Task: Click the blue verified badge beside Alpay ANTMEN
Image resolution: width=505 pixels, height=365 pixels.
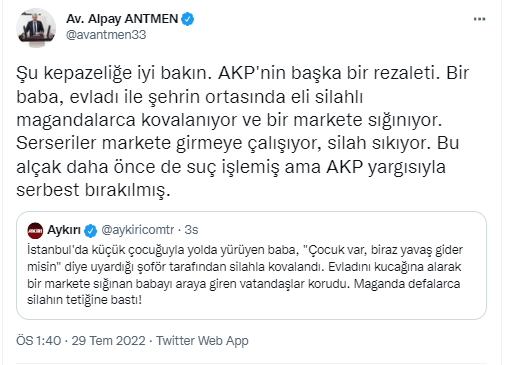Action: 188,19
